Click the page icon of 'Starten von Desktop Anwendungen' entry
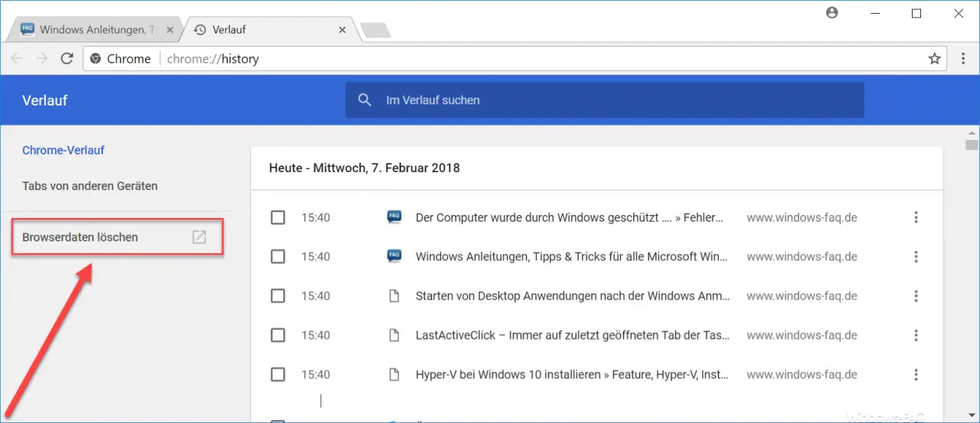Screen dimensions: 980x423 [x=394, y=296]
